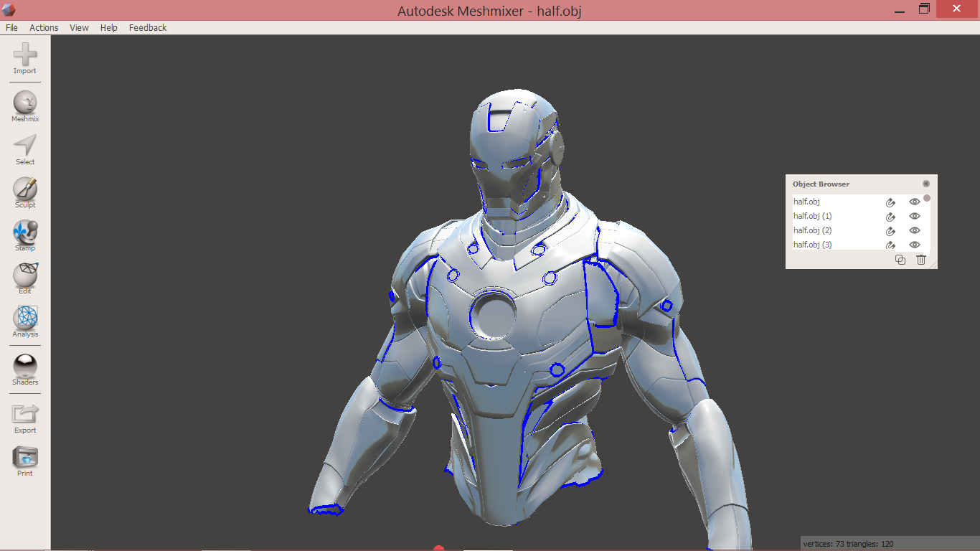This screenshot has height=551, width=980.
Task: Hide half.obj with its eye icon
Action: click(915, 202)
